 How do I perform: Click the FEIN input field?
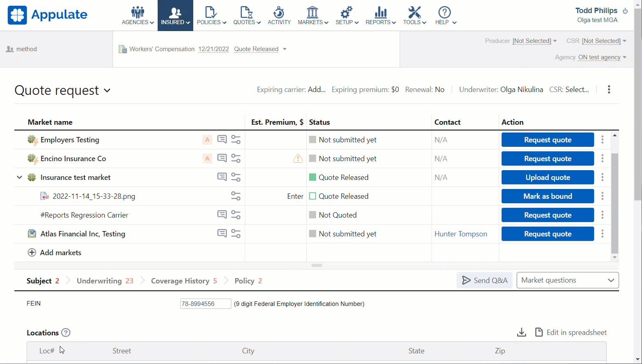click(x=206, y=303)
